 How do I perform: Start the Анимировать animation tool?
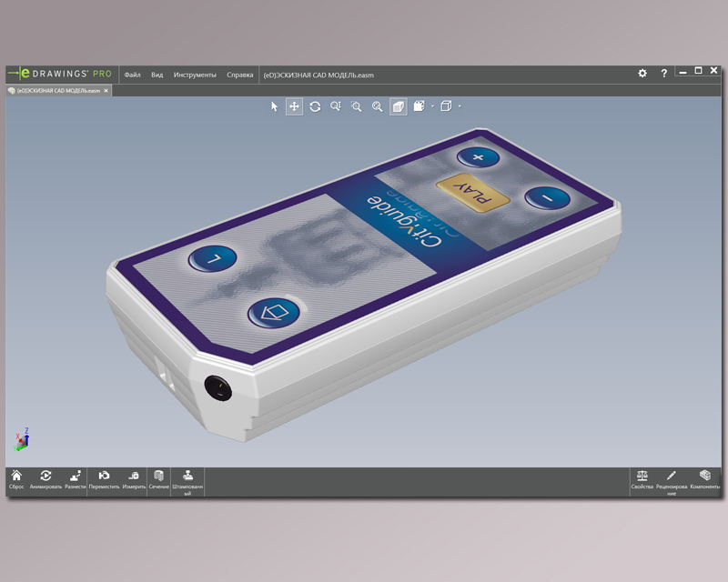click(x=45, y=479)
